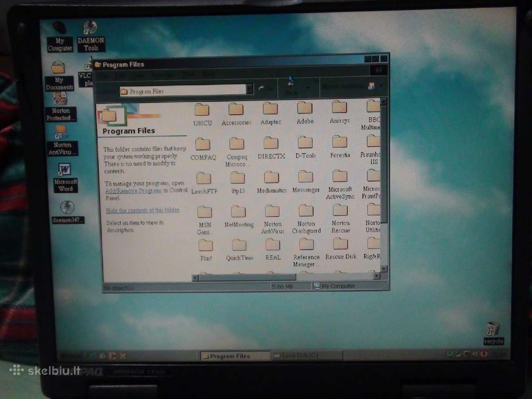Select the COMPAQ folder
This screenshot has width=532, height=399.
click(203, 149)
